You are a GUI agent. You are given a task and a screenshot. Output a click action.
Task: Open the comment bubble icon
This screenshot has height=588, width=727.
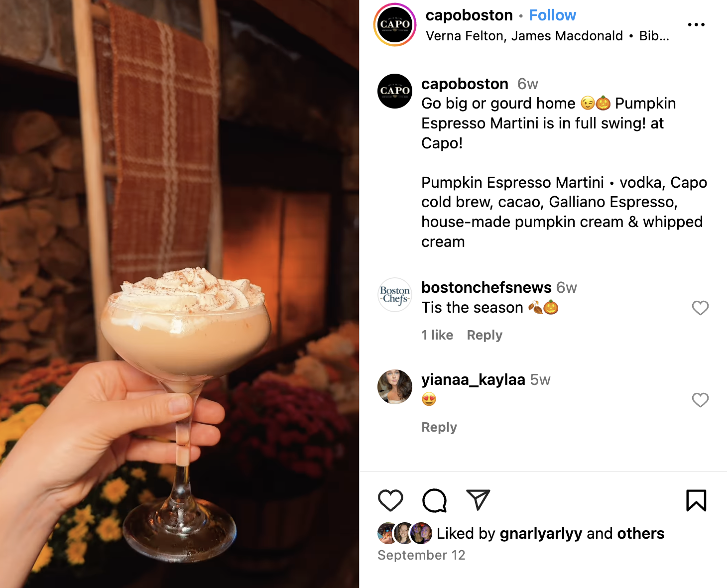tap(434, 500)
